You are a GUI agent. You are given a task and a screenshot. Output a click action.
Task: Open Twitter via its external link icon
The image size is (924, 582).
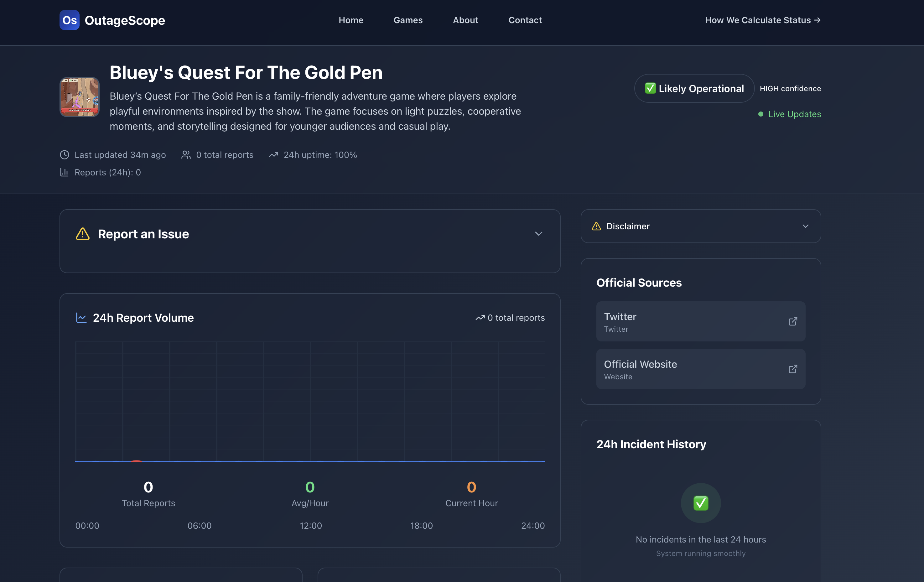(793, 321)
